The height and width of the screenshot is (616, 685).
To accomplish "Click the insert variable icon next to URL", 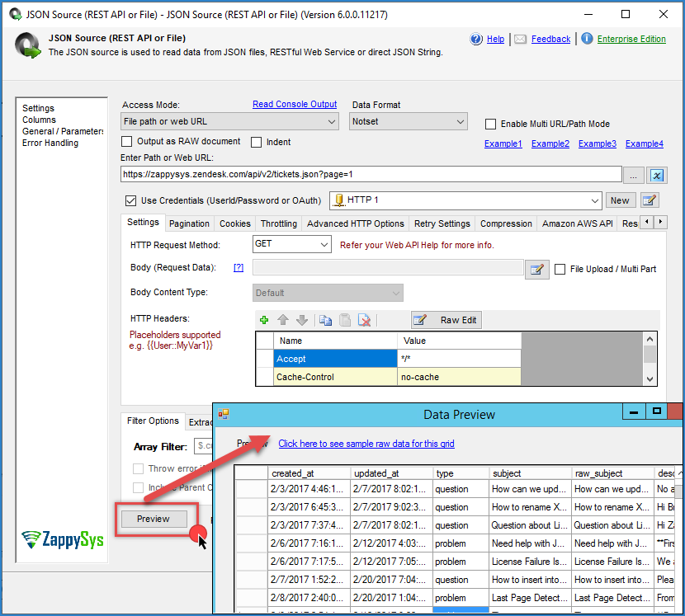I will [x=657, y=175].
